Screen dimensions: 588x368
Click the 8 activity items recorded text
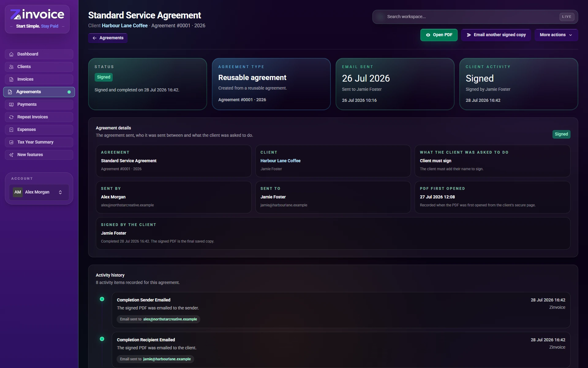coord(138,282)
